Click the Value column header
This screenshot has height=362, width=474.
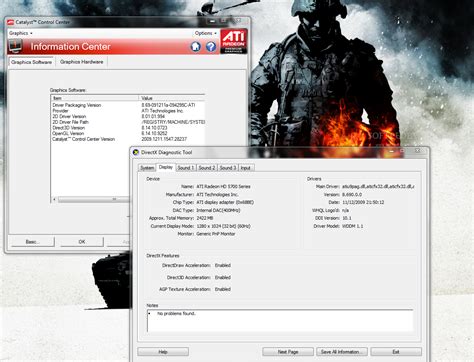coord(172,98)
